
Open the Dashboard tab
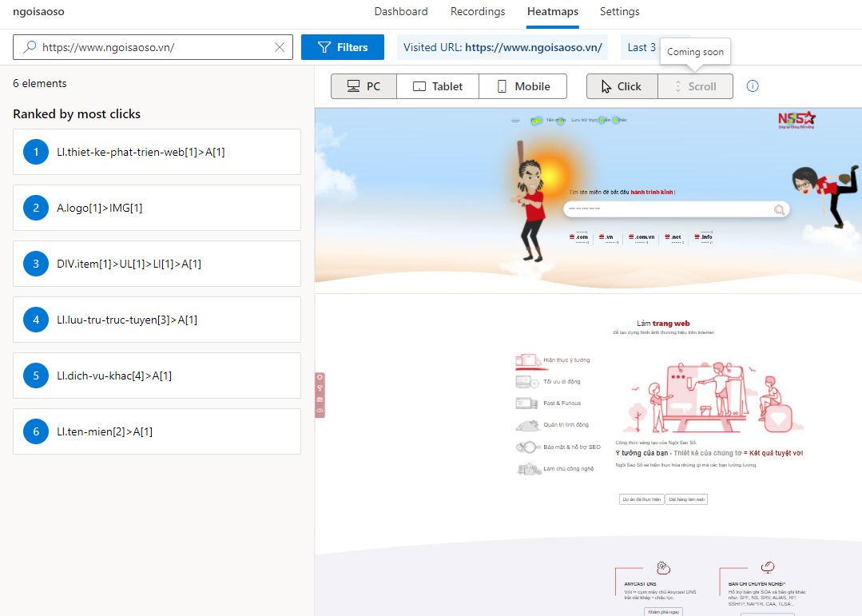[401, 12]
